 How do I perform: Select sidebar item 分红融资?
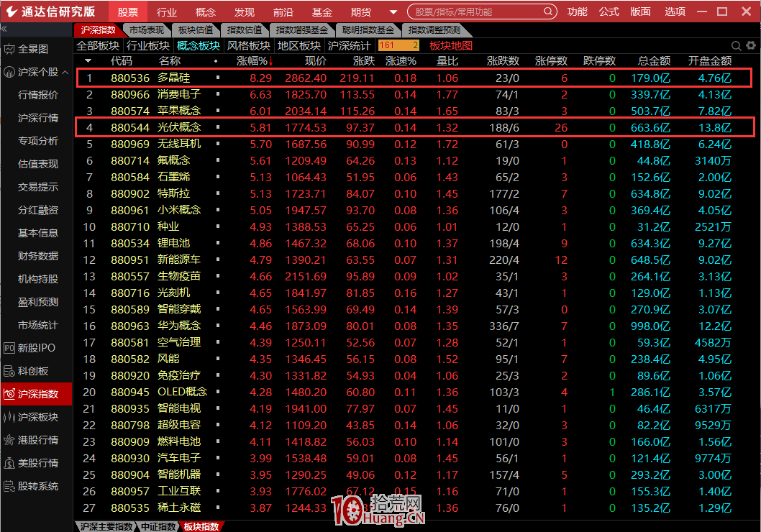(x=38, y=210)
